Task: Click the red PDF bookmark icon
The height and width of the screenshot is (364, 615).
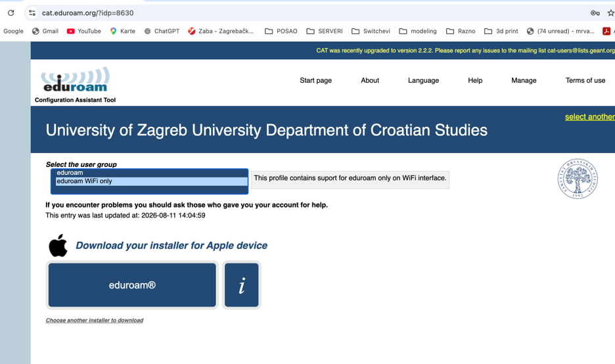Action: [606, 31]
